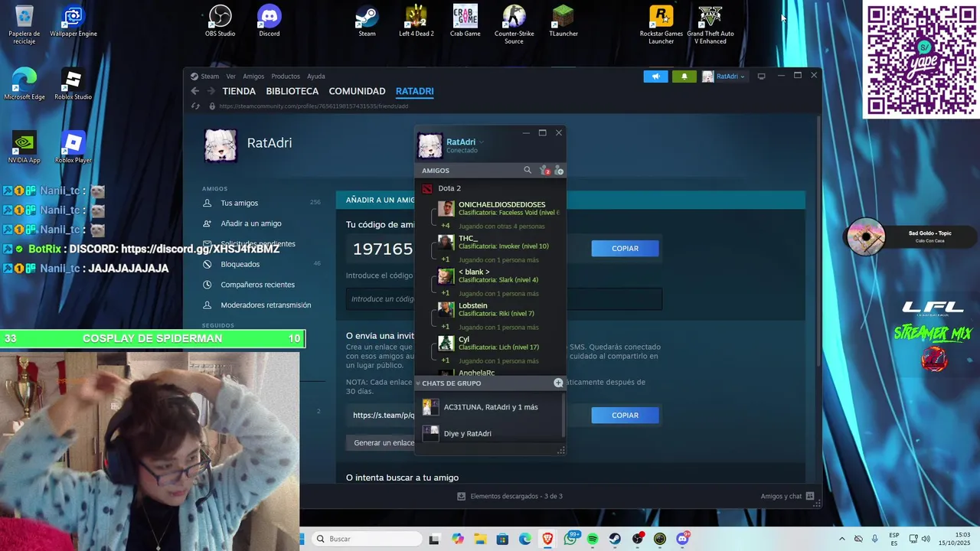The image size is (980, 551).
Task: Reload the Steam community page
Action: (x=195, y=106)
